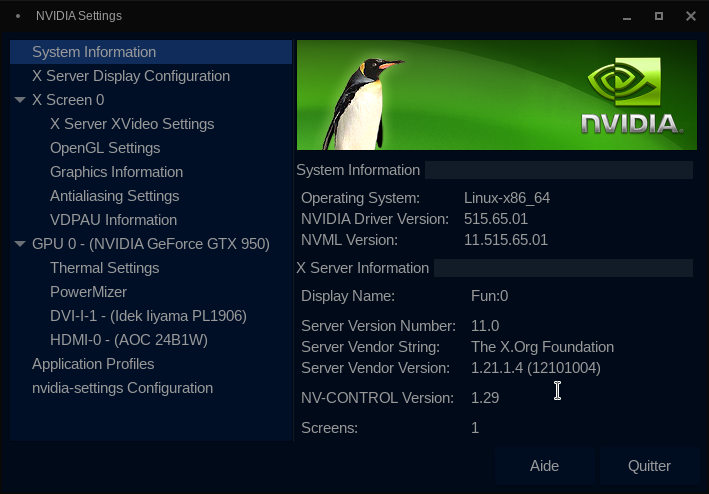Select System Information in the sidebar
The height and width of the screenshot is (494, 709).
point(151,52)
